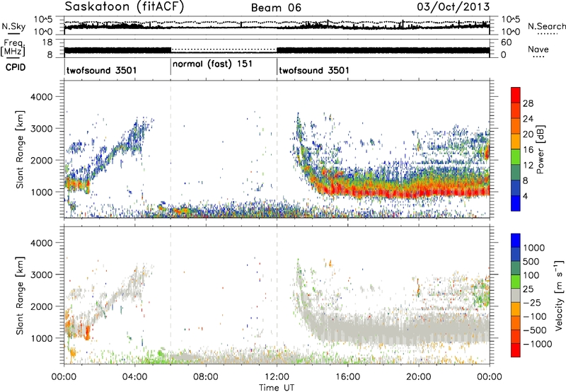Click the Beam 06 label
566x392 pixels.
pos(276,8)
